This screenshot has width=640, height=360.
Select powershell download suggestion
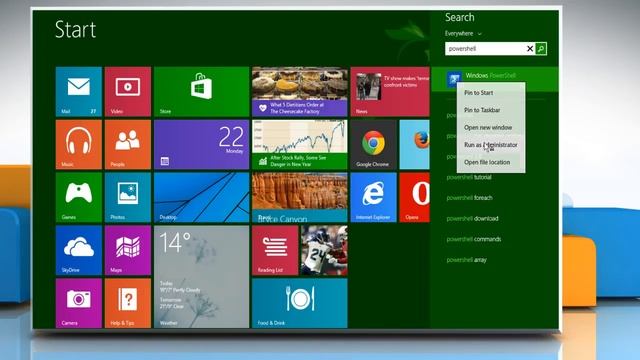click(x=472, y=218)
